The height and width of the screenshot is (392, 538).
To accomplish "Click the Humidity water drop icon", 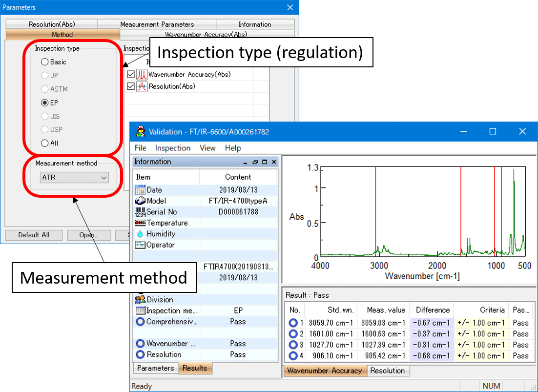I will click(140, 234).
